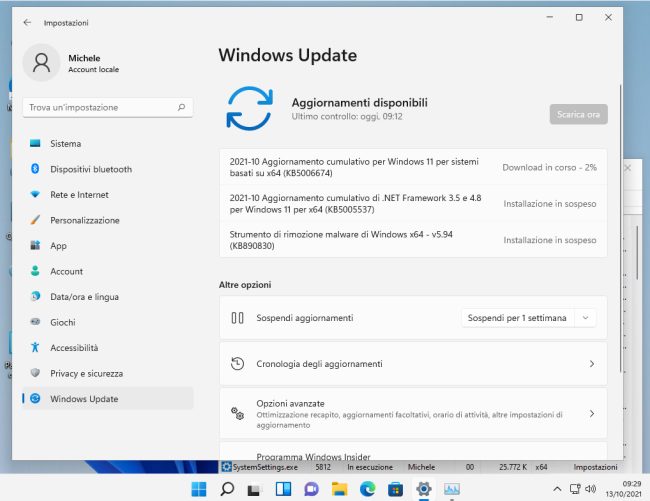
Task: Open Cronologia degli aggiornamenti chevron
Action: pyautogui.click(x=591, y=364)
